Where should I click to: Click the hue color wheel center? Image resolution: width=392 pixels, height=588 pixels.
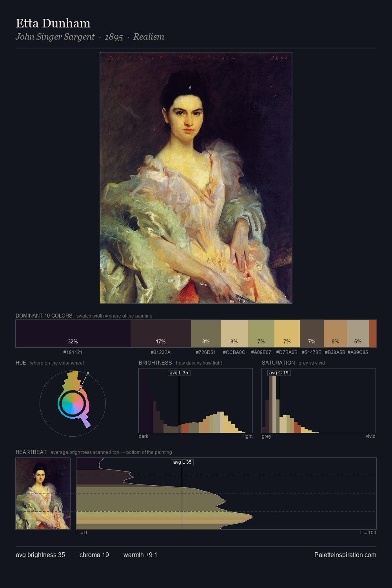click(x=73, y=403)
